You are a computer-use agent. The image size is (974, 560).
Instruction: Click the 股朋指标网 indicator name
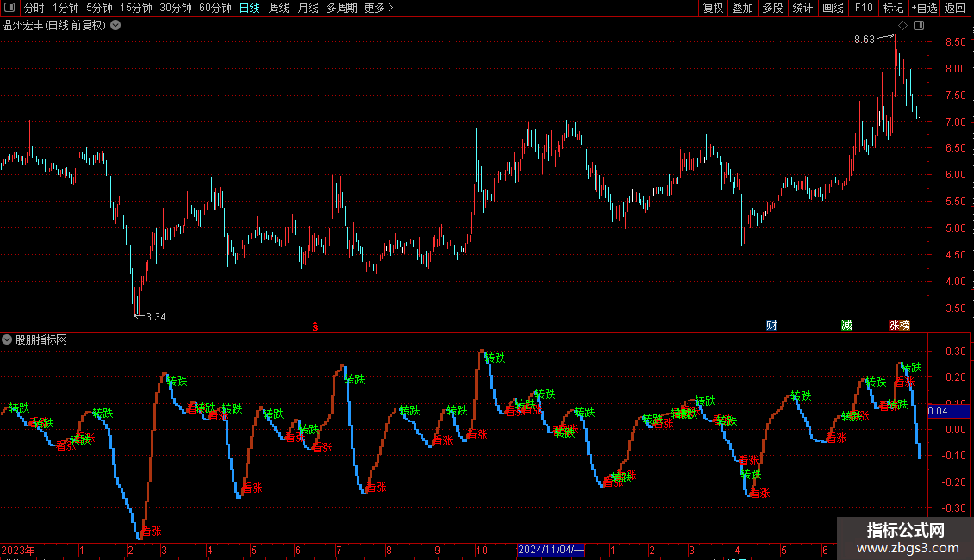[x=41, y=339]
